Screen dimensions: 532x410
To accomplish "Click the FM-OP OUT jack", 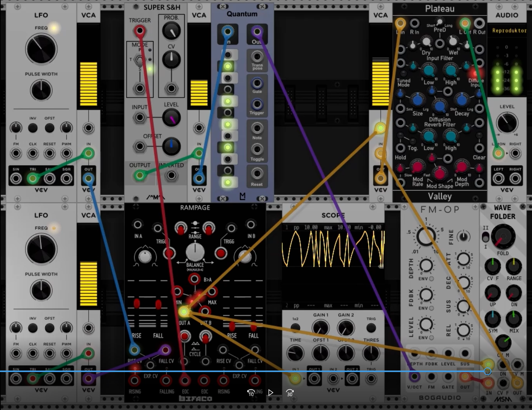I will tap(465, 377).
